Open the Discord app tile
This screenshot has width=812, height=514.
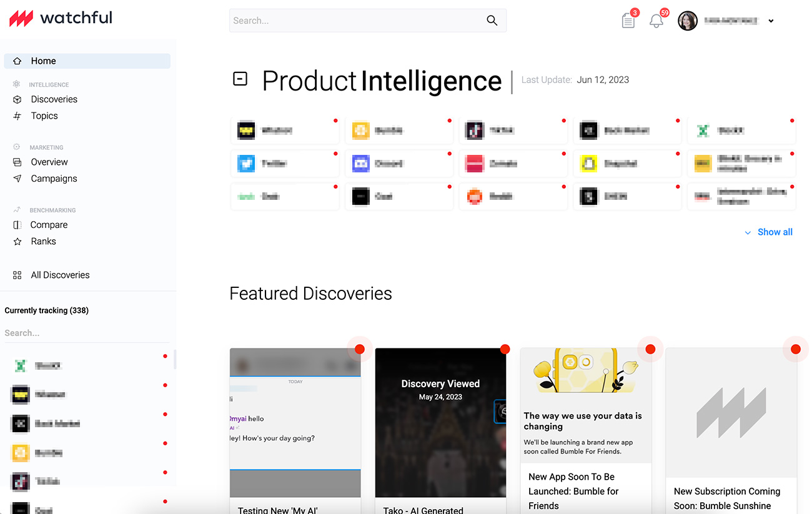click(399, 164)
